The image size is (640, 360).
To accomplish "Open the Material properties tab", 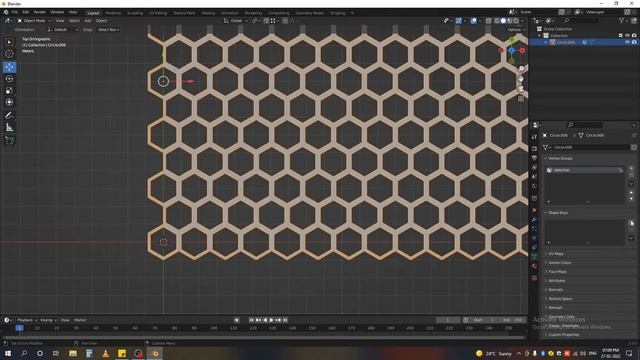I will (x=534, y=266).
